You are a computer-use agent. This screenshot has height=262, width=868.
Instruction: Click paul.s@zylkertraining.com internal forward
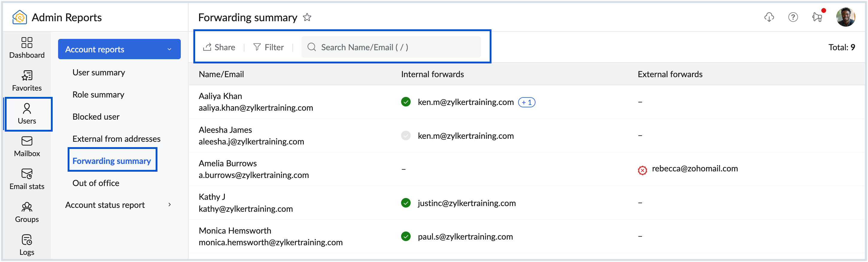point(465,237)
